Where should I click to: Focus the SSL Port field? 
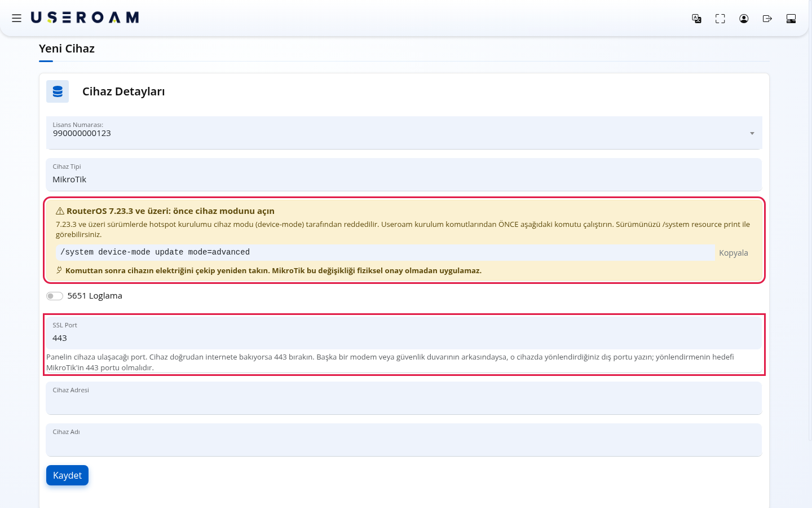tap(404, 333)
